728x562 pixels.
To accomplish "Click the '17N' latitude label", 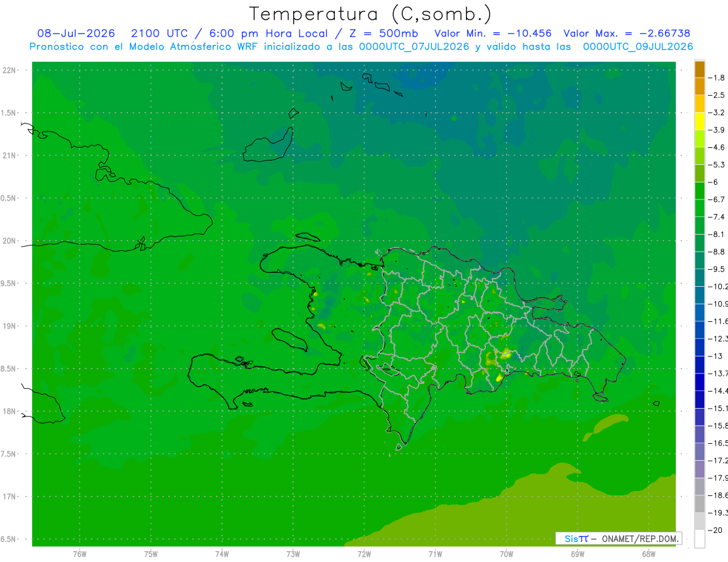I will [10, 497].
